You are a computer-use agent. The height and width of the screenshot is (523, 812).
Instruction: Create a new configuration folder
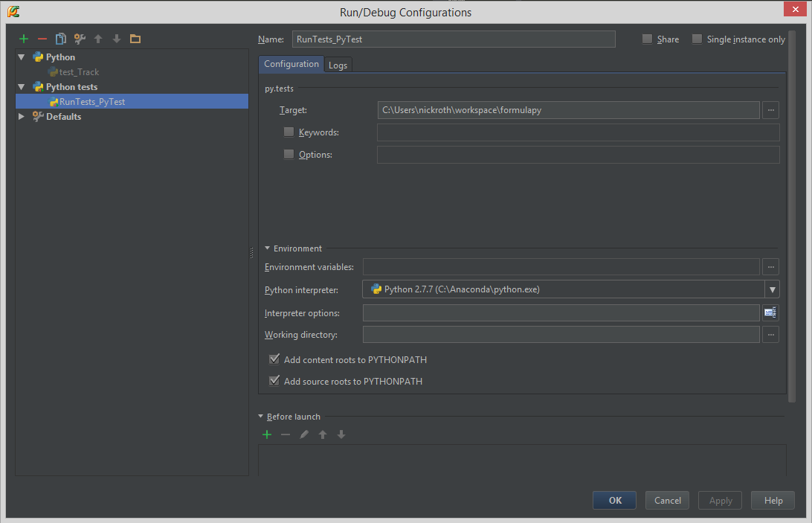pos(135,39)
